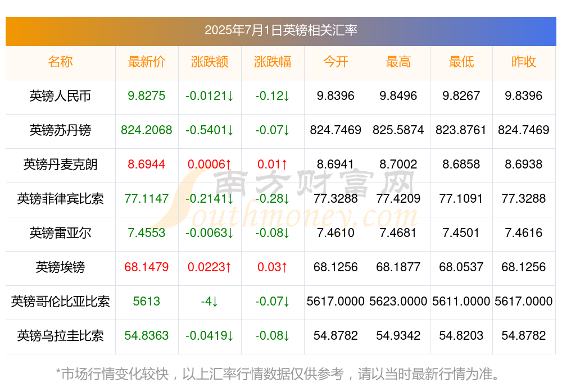Click latest price 7.4553
Screen dimensions: 562x392
tap(147, 233)
